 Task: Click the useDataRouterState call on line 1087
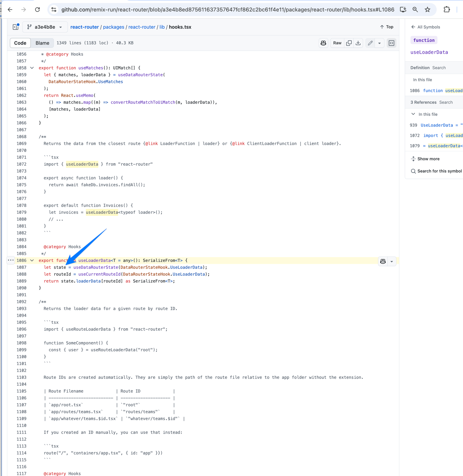[96, 267]
